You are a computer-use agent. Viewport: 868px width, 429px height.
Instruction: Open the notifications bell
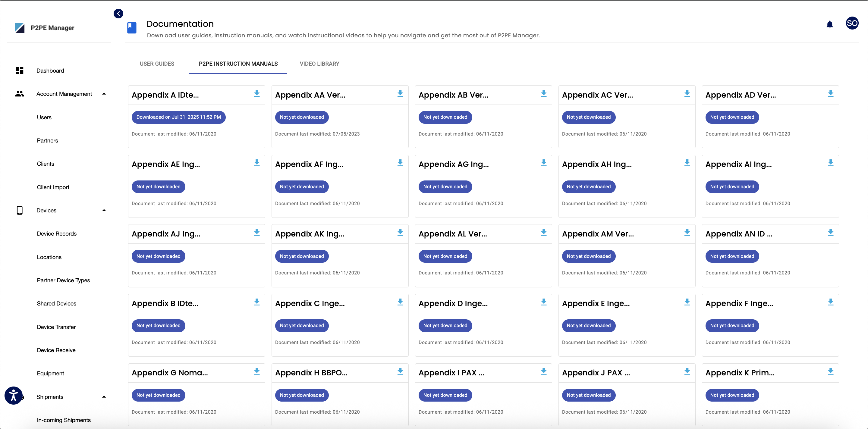point(830,24)
